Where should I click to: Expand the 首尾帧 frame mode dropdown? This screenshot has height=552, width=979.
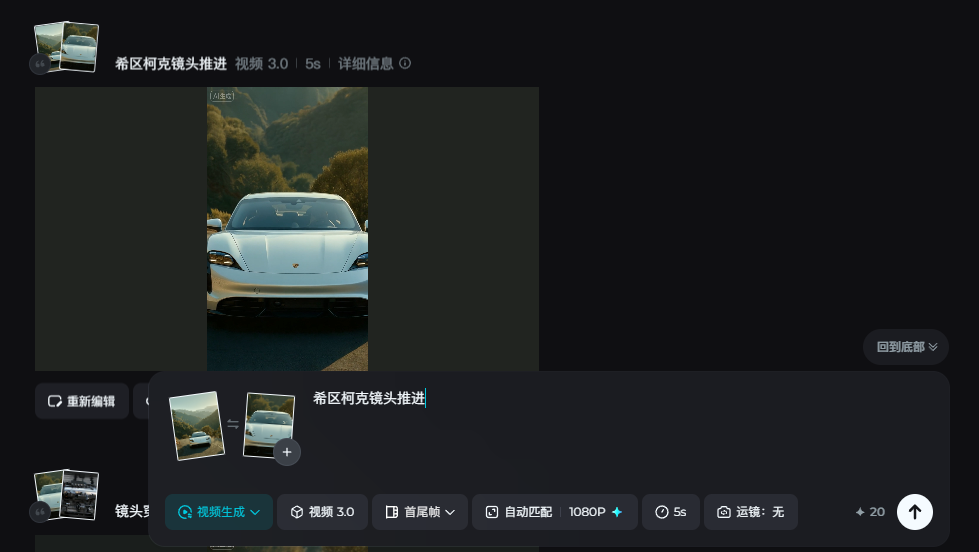click(x=420, y=512)
